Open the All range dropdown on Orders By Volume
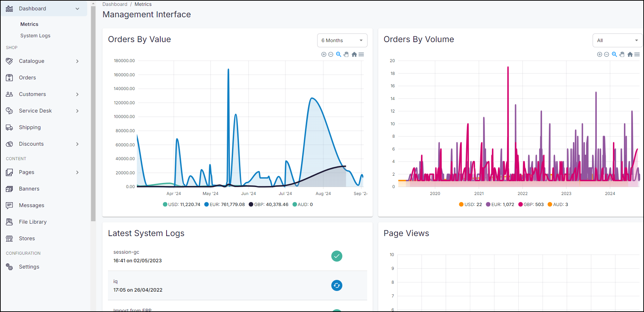Viewport: 644px width, 312px height. 617,40
